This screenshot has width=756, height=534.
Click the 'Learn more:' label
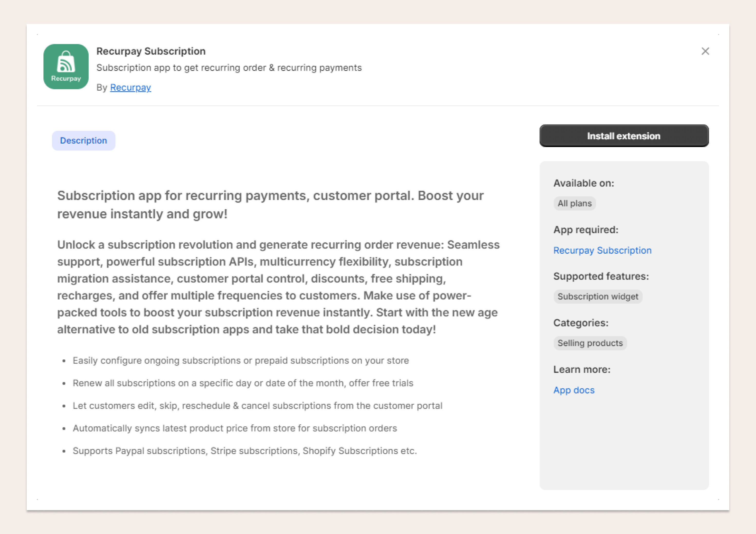582,369
